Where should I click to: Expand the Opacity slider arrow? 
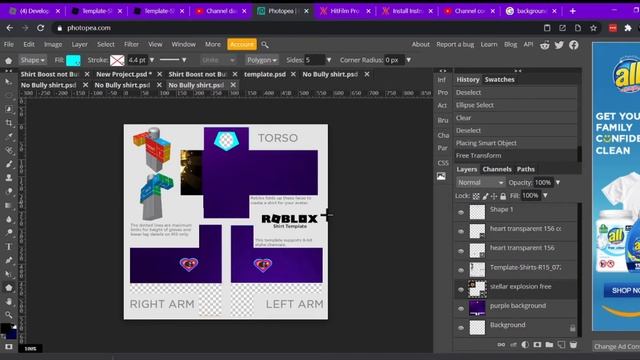(x=558, y=182)
